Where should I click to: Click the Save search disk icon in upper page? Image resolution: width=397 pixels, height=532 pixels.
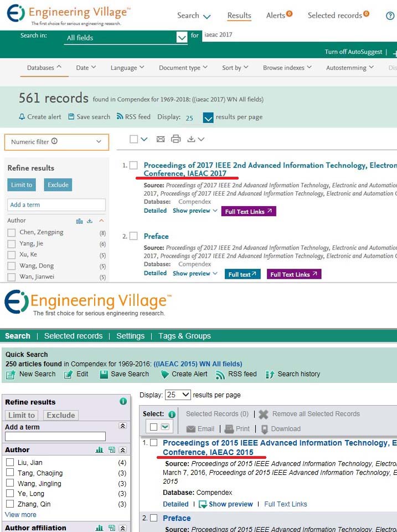pyautogui.click(x=71, y=117)
